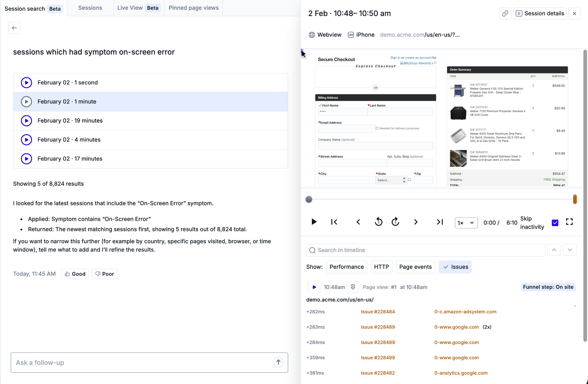Screen dimensions: 588x384
Task: Click the copy session link icon
Action: click(505, 13)
